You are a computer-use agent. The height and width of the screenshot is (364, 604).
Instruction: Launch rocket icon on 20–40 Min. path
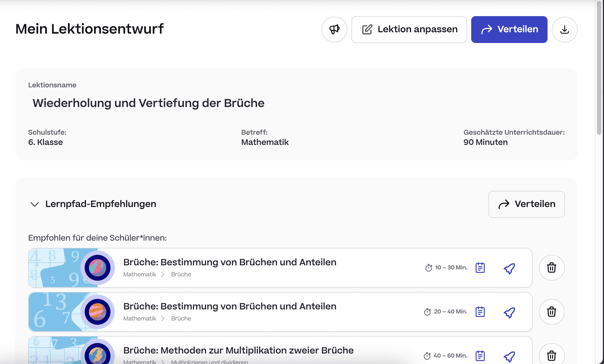509,312
